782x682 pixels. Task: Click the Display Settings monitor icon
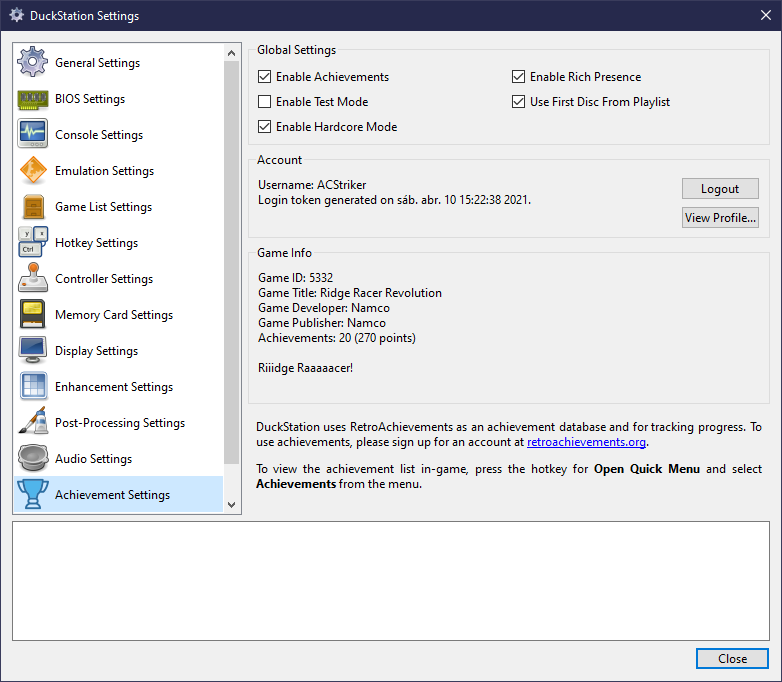click(32, 350)
